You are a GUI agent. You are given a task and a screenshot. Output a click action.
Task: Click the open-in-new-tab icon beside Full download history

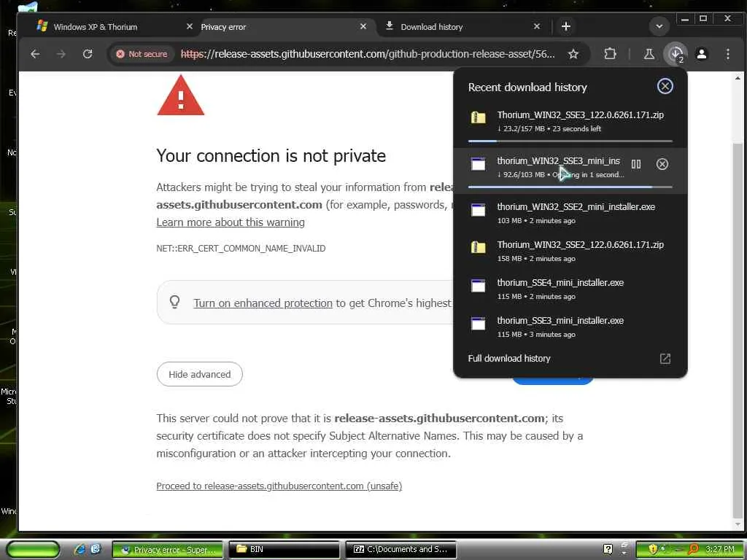(665, 359)
